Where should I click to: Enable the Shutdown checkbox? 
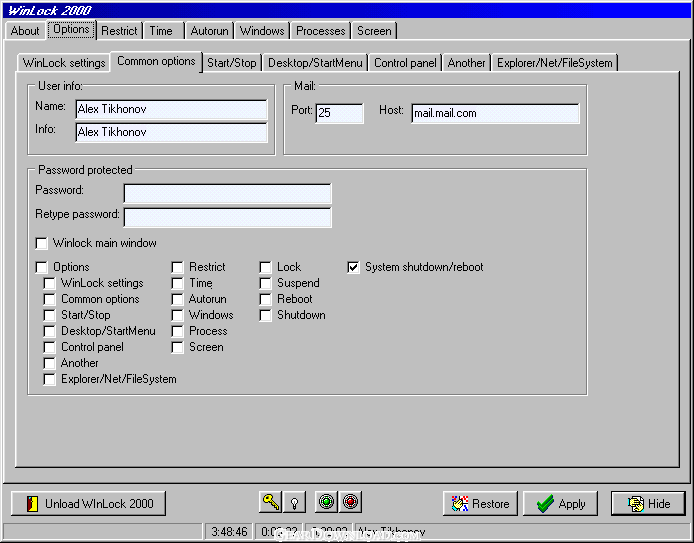coord(266,315)
